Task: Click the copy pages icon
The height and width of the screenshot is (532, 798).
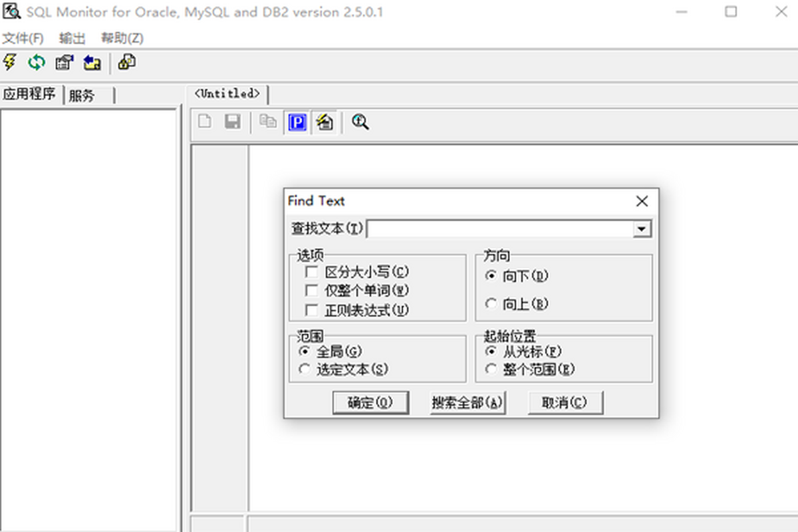Action: point(268,122)
